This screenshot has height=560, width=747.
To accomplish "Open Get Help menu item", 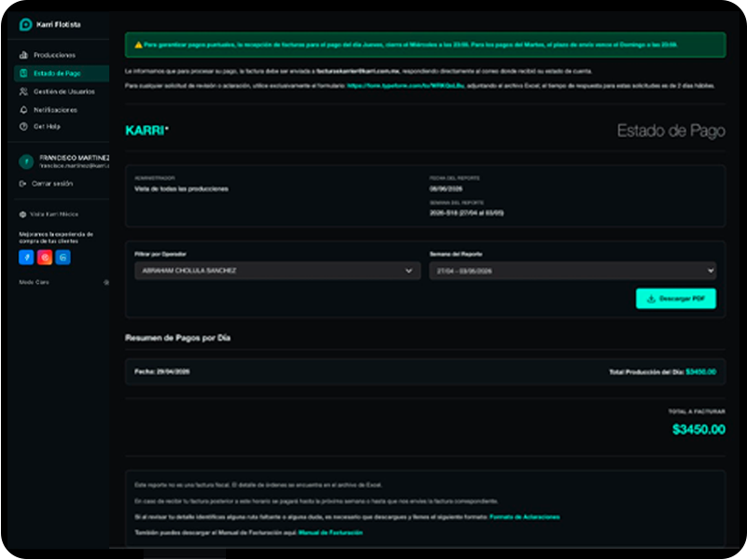I will [62, 127].
